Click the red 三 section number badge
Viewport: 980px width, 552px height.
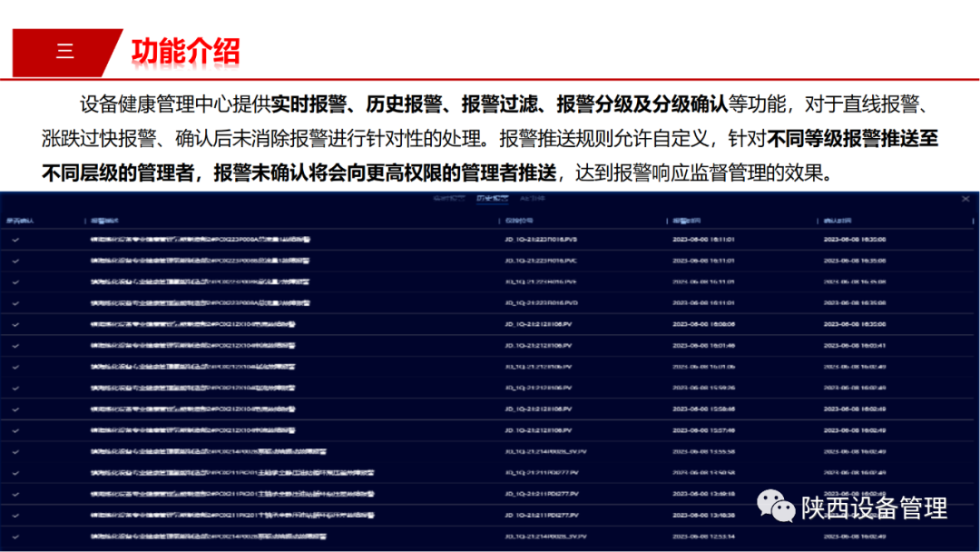click(x=65, y=52)
